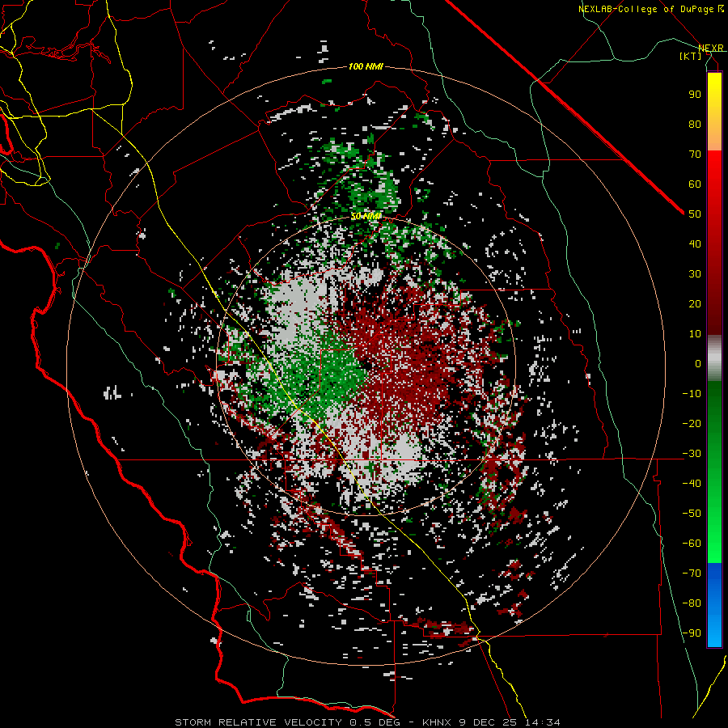Click the -70 knot scale value
The width and height of the screenshot is (728, 728).
pyautogui.click(x=692, y=574)
